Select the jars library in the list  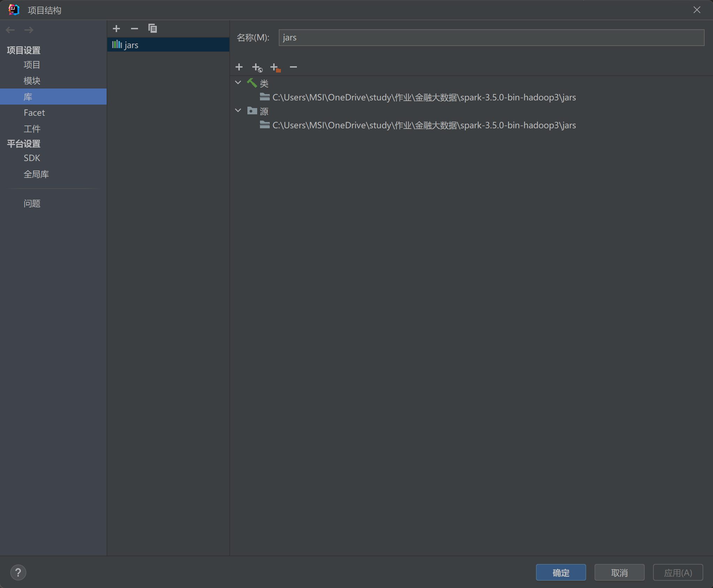pyautogui.click(x=168, y=45)
